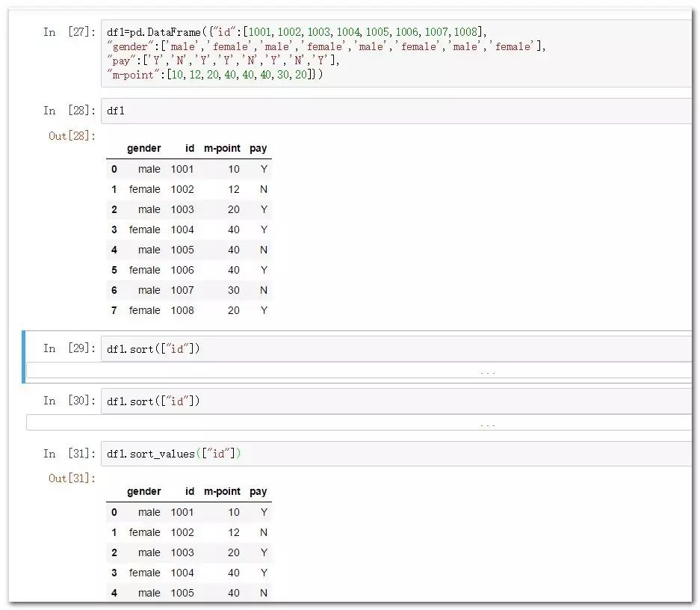Select the In [31] cell with df1.sort_values
700x610 pixels.
397,454
